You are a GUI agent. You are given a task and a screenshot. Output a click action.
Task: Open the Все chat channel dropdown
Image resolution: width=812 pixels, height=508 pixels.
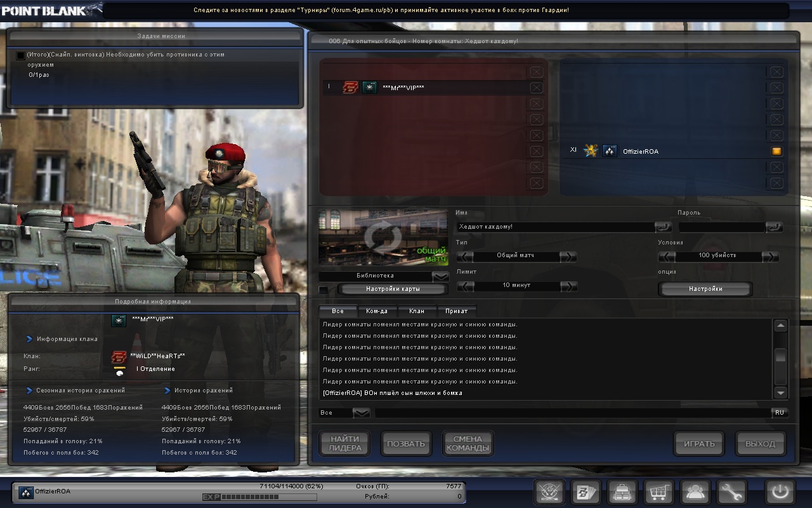(x=361, y=413)
